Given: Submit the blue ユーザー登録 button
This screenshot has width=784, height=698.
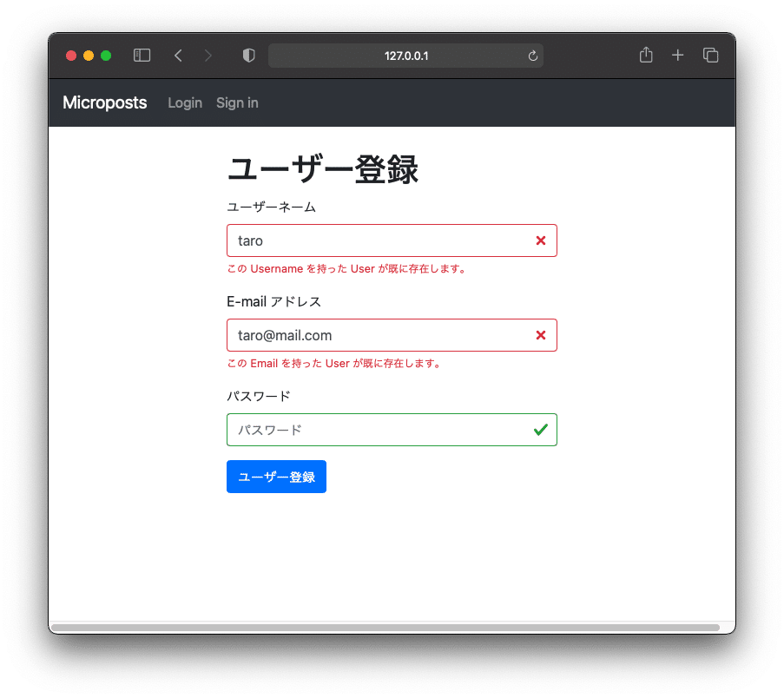Looking at the screenshot, I should point(276,477).
